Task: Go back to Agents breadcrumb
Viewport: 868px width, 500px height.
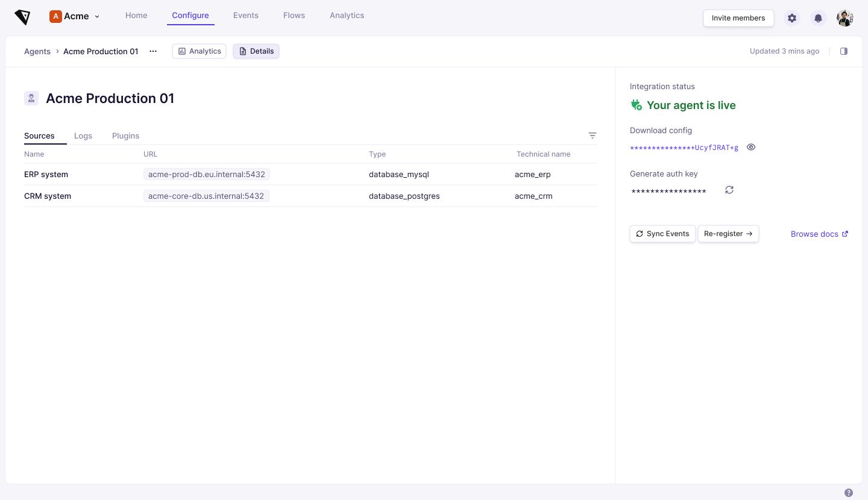Action: [x=37, y=51]
